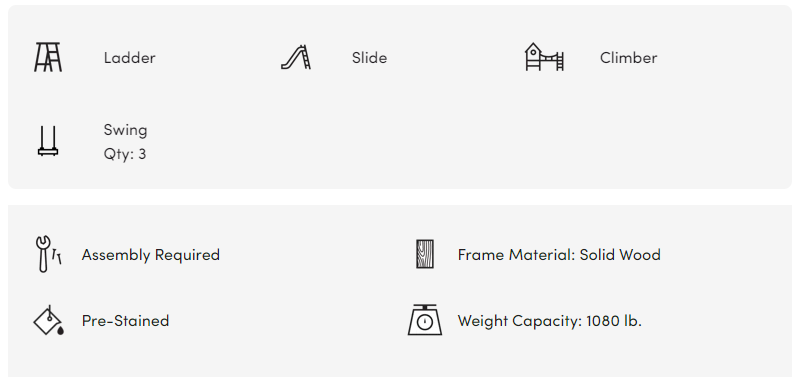The height and width of the screenshot is (386, 809).
Task: Click the 'Qty: 3' swing quantity text
Action: coord(125,154)
